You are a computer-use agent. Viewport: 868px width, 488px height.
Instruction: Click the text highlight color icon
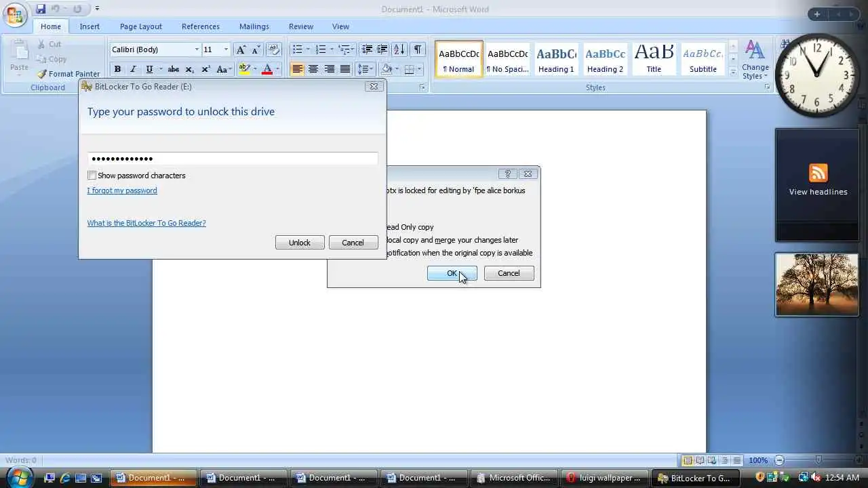244,69
